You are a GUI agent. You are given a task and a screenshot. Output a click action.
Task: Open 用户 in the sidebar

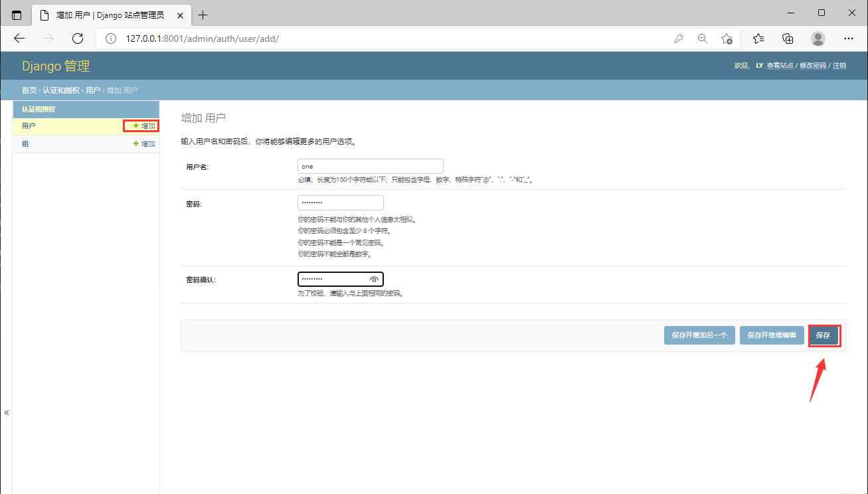tap(29, 125)
